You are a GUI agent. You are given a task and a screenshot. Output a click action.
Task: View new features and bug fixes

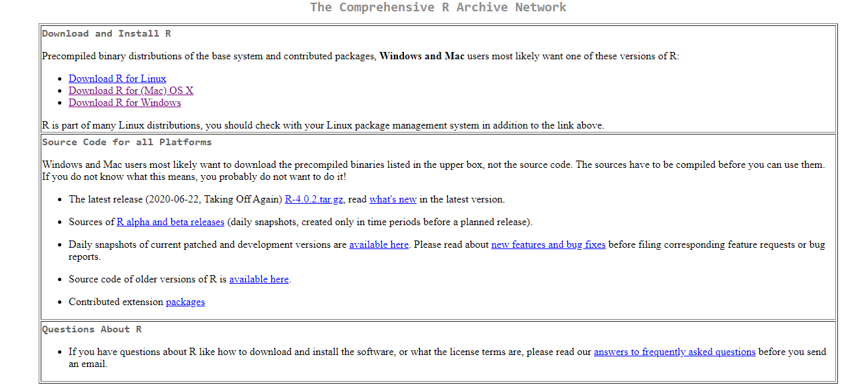548,244
